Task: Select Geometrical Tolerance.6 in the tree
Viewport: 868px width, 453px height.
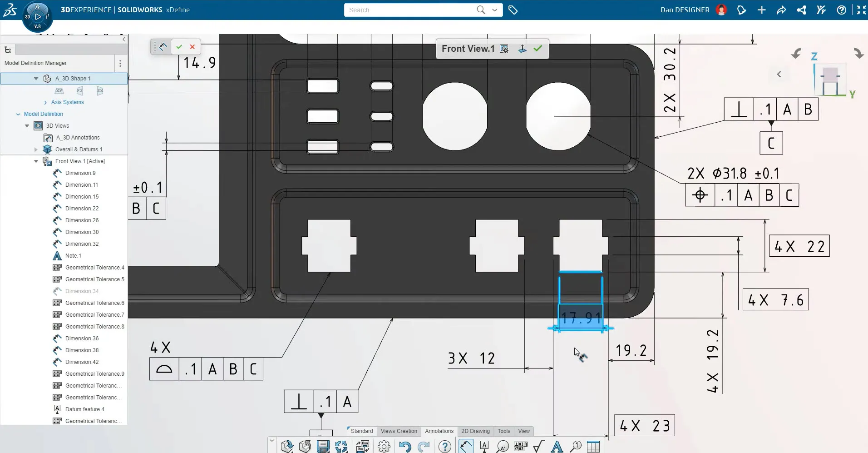Action: tap(94, 303)
